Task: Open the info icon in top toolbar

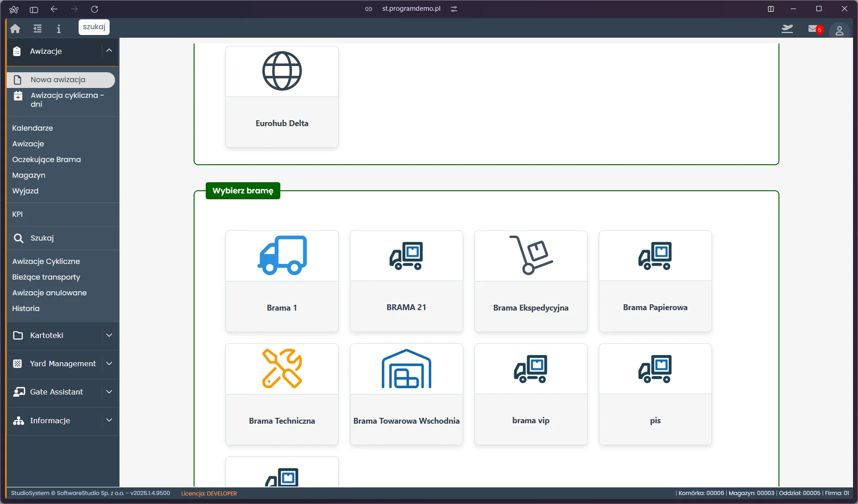Action: (x=58, y=29)
